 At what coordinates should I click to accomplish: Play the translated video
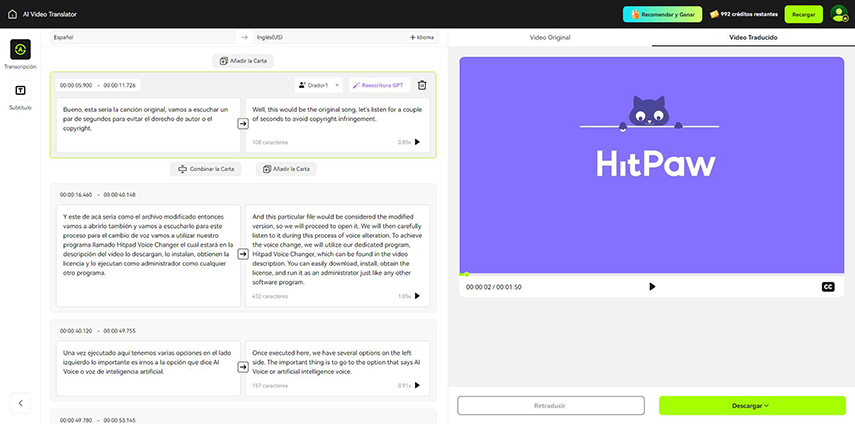pyautogui.click(x=652, y=286)
